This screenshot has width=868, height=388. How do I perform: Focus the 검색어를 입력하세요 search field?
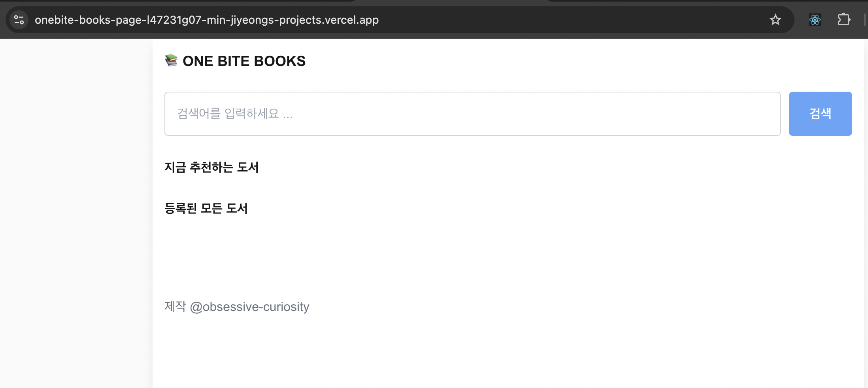click(472, 114)
